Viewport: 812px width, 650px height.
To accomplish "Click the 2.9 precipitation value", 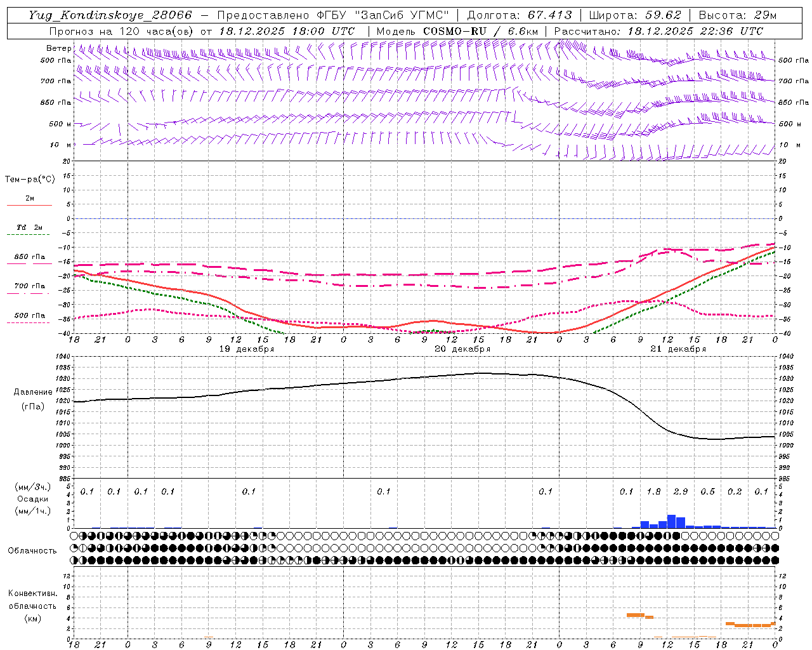I will (x=681, y=492).
